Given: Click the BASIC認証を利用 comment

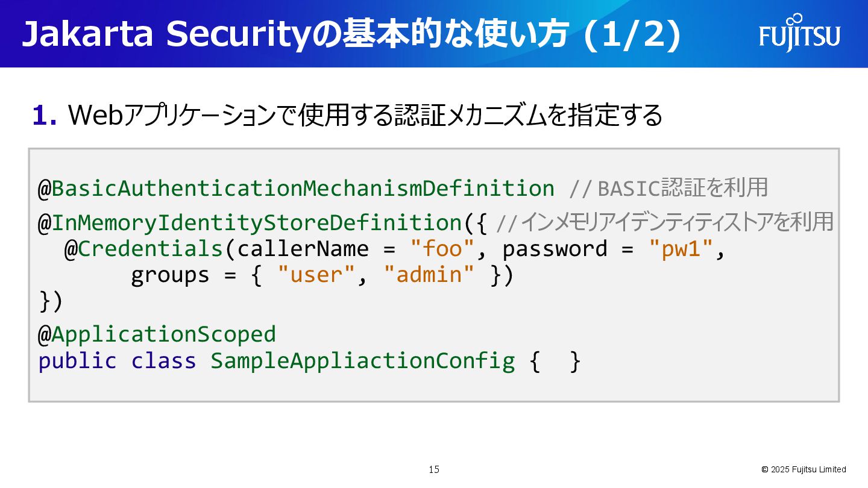Looking at the screenshot, I should tap(669, 188).
